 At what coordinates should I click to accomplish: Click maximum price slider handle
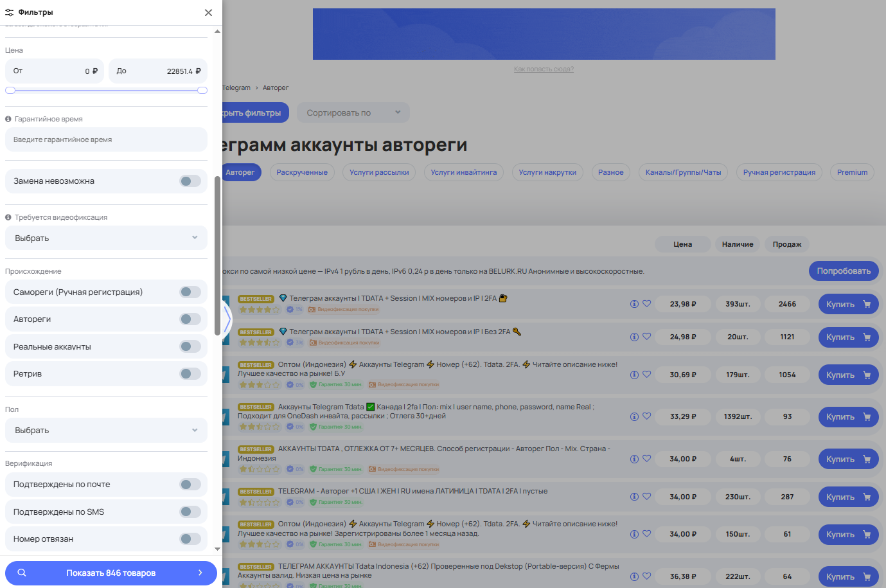point(202,91)
